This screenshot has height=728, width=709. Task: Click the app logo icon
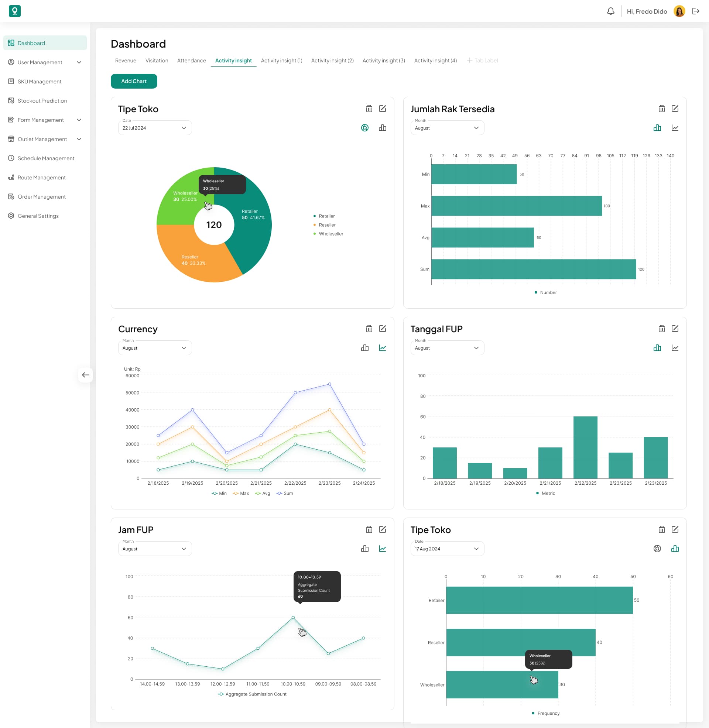pyautogui.click(x=14, y=11)
